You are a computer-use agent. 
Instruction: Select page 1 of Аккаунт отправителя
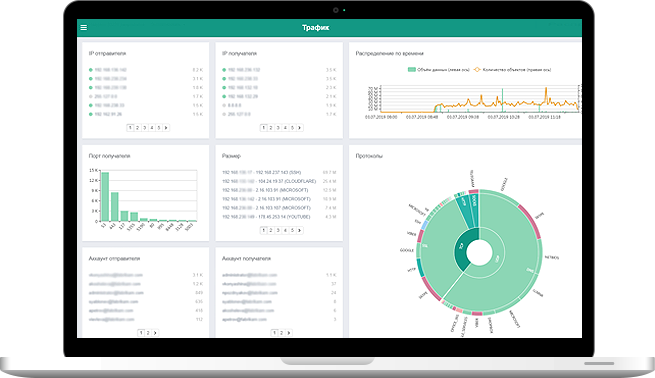[141, 333]
